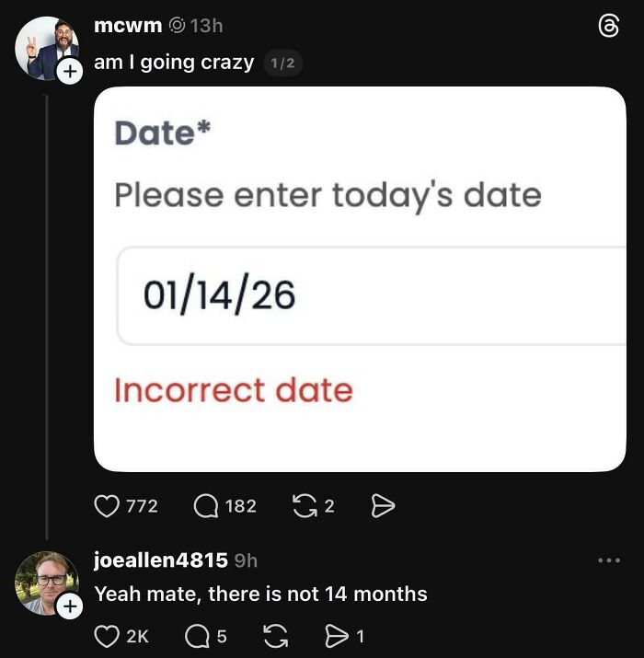Viewport: 644px width, 658px height.
Task: View mcwm's profile picture
Action: click(x=44, y=46)
